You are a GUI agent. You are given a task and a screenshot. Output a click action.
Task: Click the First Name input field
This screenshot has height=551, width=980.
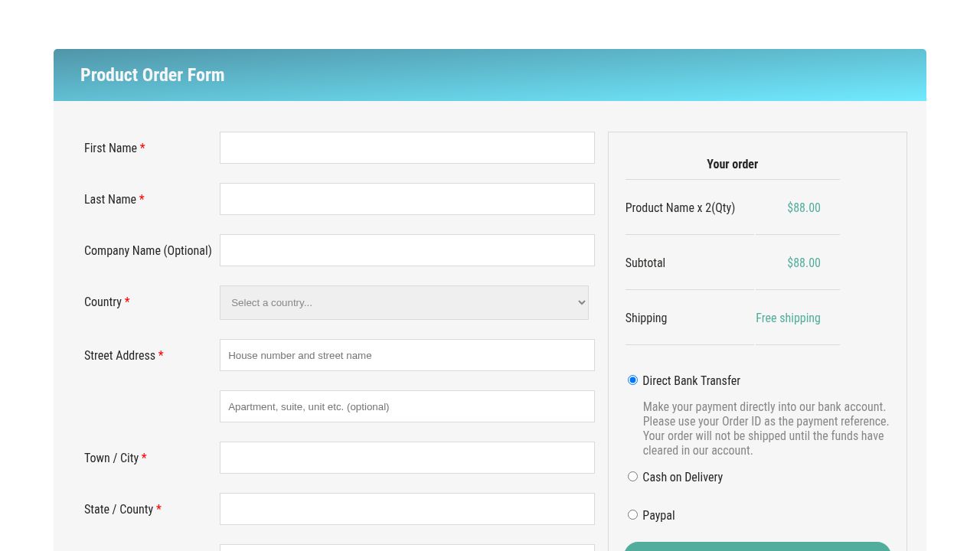pyautogui.click(x=407, y=148)
